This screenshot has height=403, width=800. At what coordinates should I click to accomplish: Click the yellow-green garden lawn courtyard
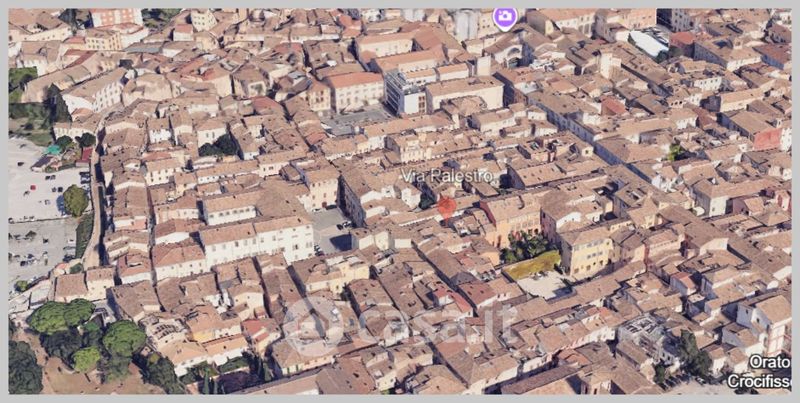pyautogui.click(x=533, y=265)
